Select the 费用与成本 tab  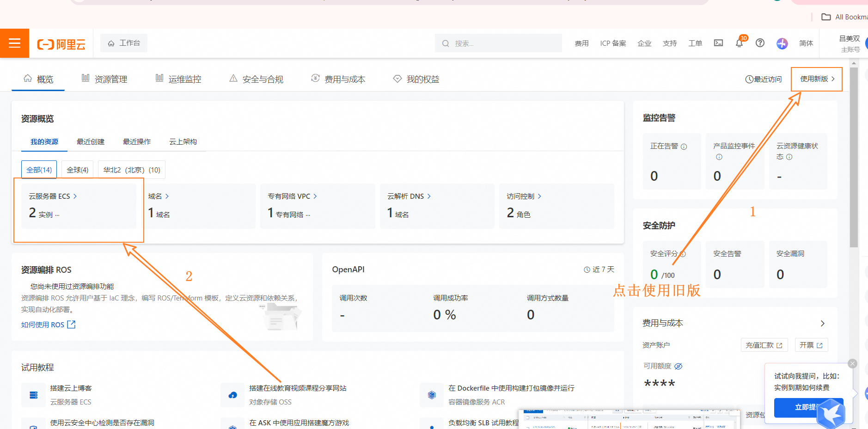(x=338, y=79)
